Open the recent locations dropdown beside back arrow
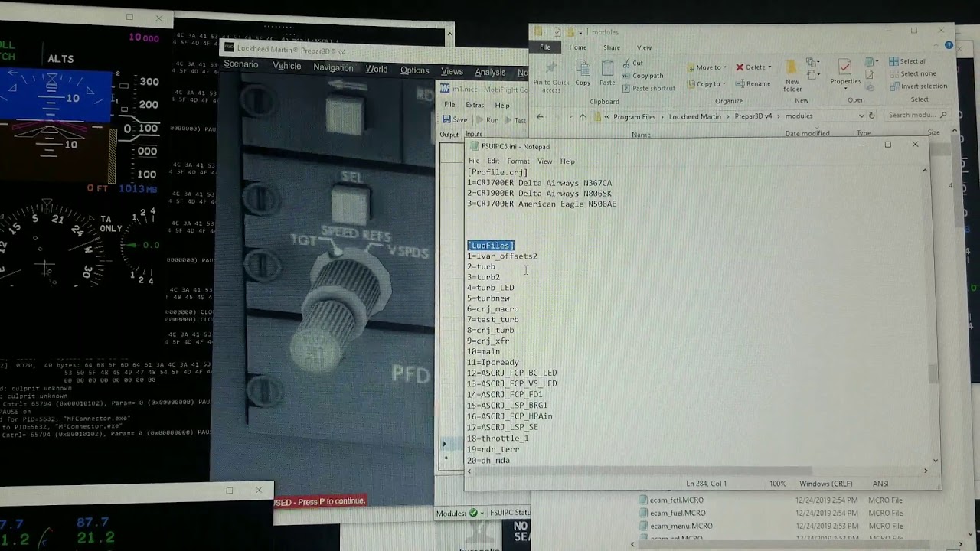 pos(570,116)
